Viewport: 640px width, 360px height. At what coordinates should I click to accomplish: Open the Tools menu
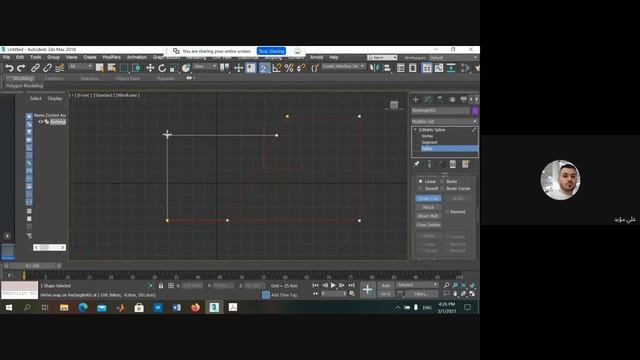[36, 57]
